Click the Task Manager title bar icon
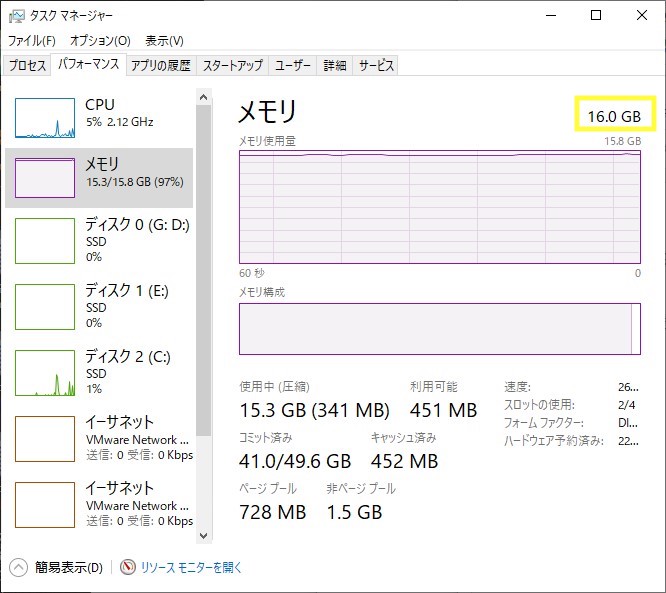 pos(17,16)
